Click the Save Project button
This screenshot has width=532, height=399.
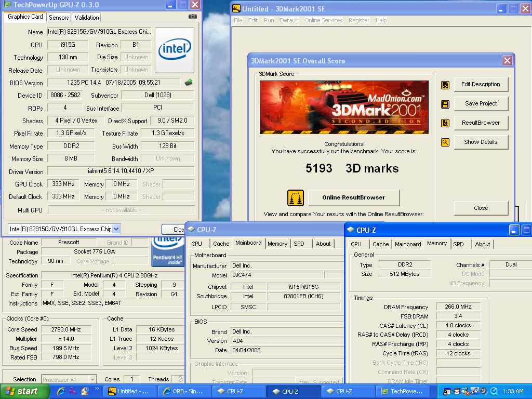[x=481, y=103]
